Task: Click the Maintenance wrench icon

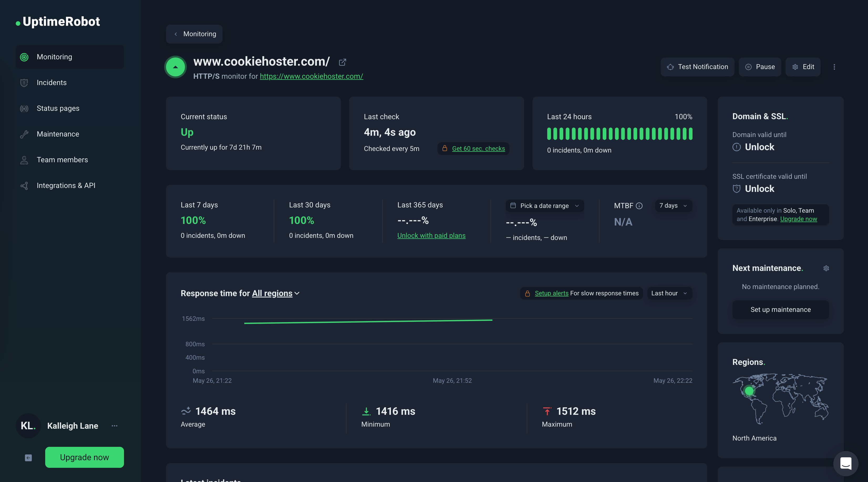Action: (24, 134)
